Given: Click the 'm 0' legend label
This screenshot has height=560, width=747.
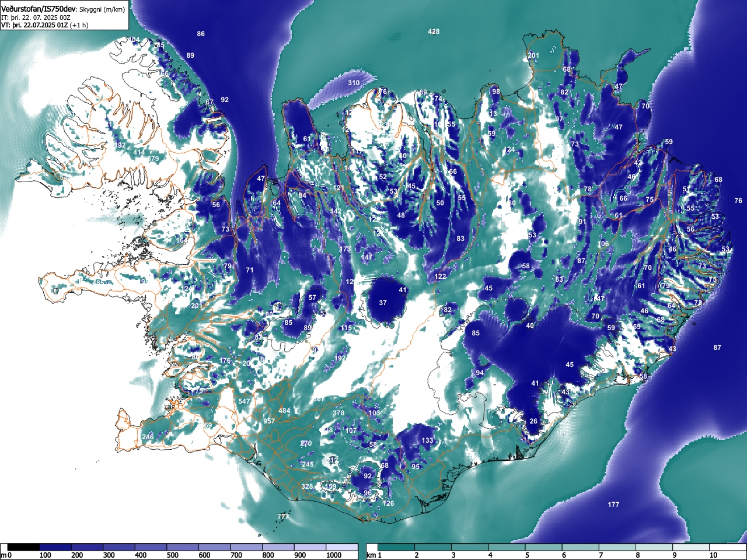Looking at the screenshot, I should click(x=6, y=555).
